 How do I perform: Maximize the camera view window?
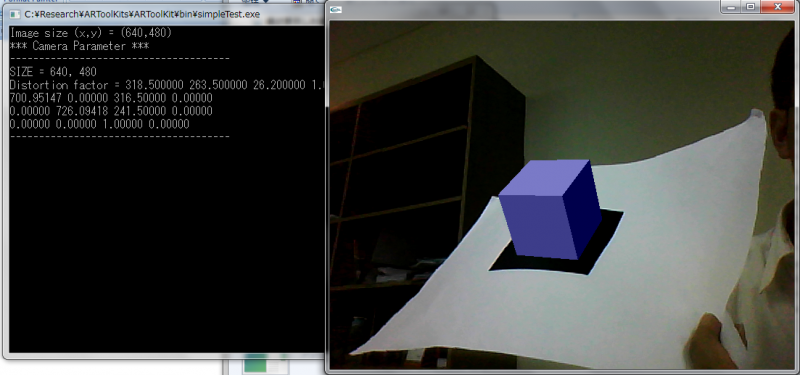click(751, 7)
